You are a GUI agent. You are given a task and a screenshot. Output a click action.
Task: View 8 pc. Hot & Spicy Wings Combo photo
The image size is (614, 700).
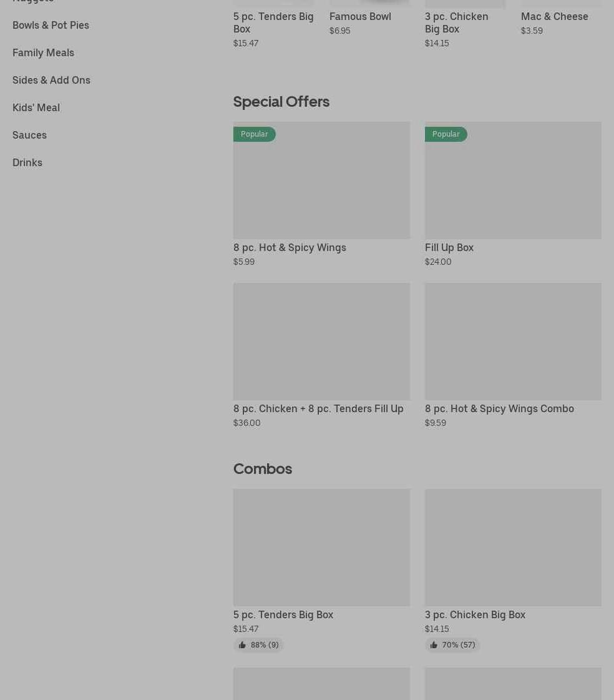[x=513, y=341]
